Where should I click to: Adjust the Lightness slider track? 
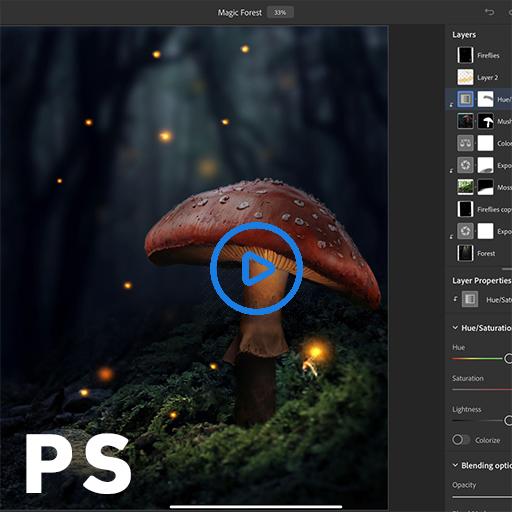click(x=482, y=420)
